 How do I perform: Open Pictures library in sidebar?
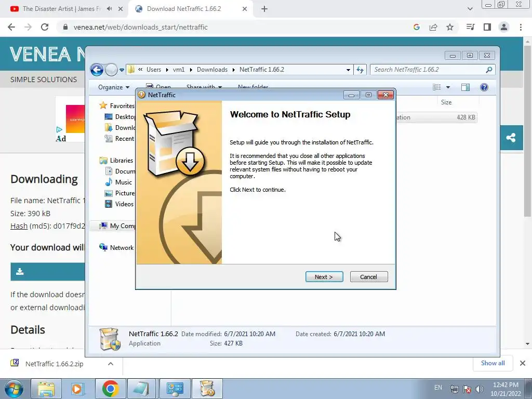click(120, 193)
